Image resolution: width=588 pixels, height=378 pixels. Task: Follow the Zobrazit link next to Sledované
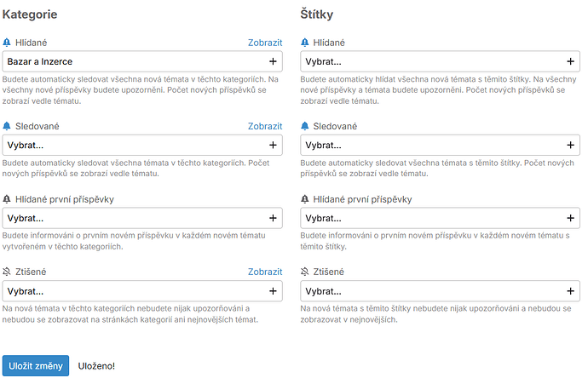(265, 126)
